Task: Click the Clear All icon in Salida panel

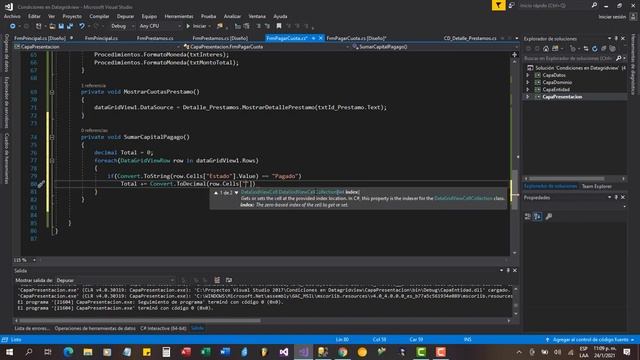Action: [217, 280]
